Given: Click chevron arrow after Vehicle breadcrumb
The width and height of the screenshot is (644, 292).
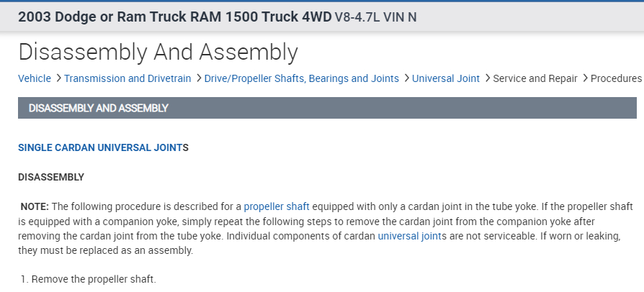Looking at the screenshot, I should [58, 78].
